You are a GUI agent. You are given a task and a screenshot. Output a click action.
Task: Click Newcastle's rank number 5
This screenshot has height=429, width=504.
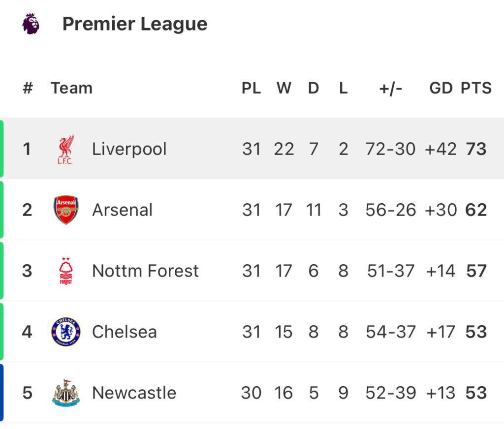28,393
